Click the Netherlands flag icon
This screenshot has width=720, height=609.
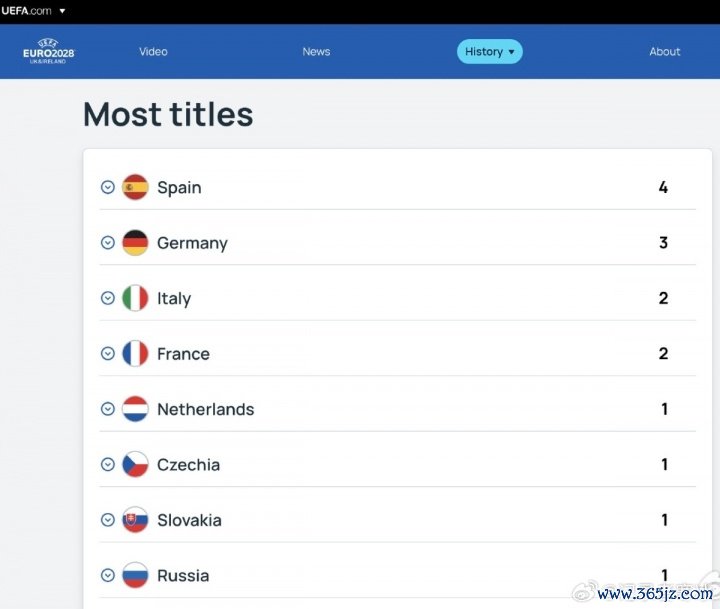[x=135, y=409]
